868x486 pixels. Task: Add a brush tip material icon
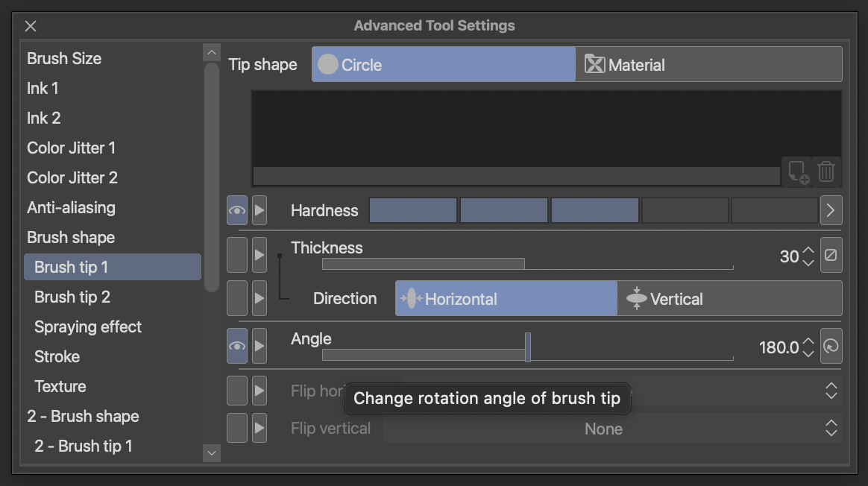798,172
